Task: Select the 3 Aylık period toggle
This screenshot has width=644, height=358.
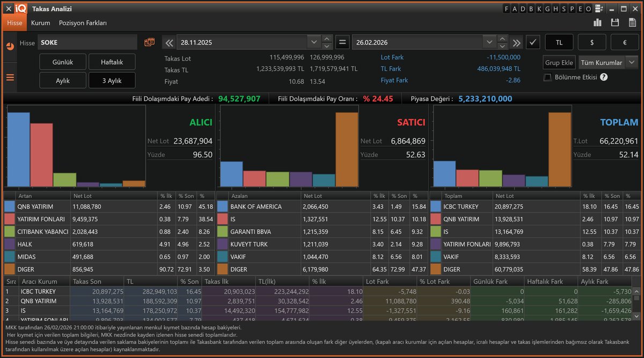Action: tap(112, 80)
